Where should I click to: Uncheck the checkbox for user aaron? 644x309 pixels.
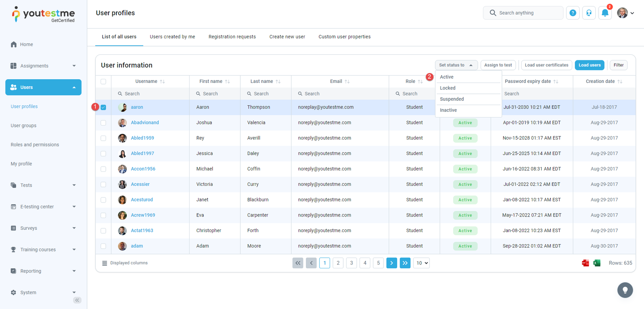[x=103, y=107]
